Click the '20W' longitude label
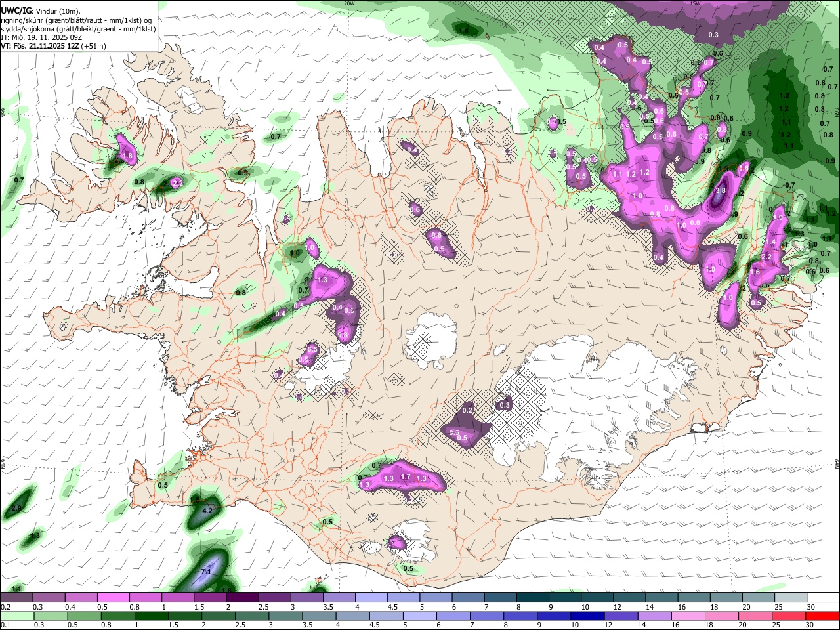This screenshot has width=840, height=630. pos(349,3)
